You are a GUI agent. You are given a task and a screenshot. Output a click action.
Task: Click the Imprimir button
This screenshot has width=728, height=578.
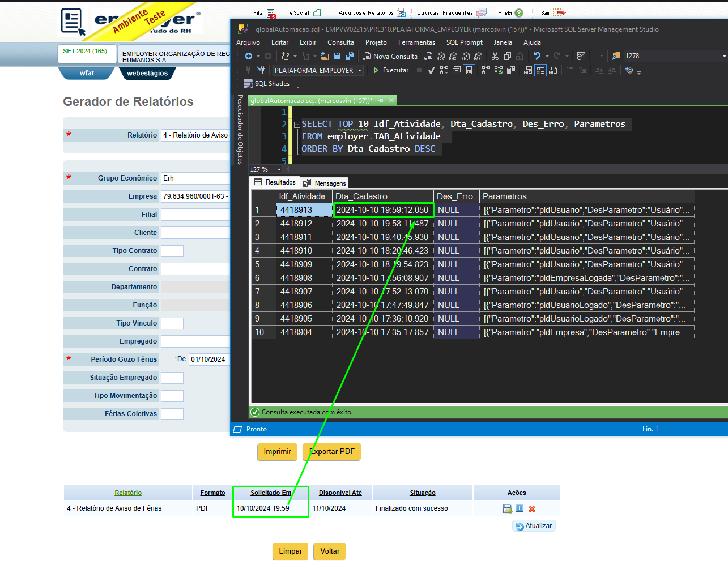(277, 452)
